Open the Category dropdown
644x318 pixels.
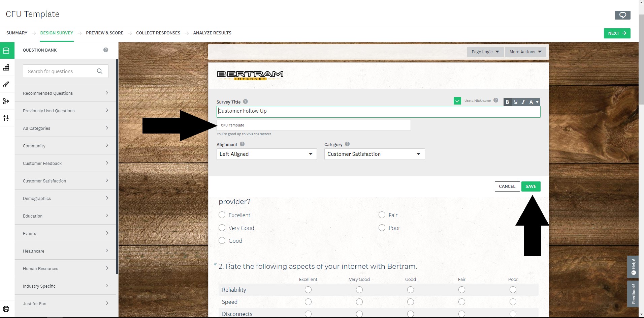click(374, 154)
